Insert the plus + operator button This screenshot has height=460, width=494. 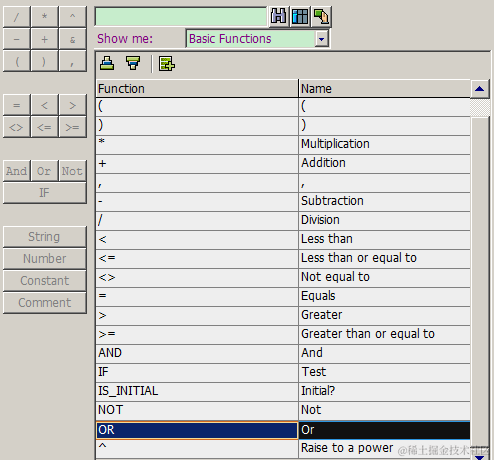tap(44, 39)
